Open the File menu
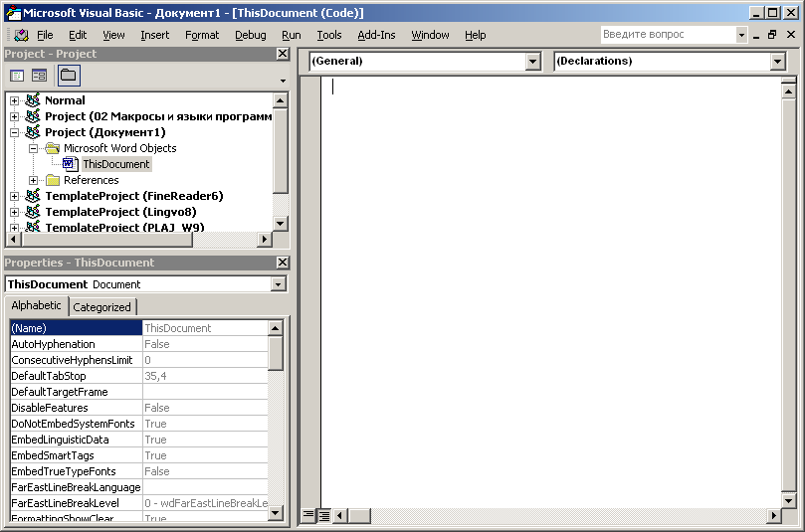This screenshot has height=532, width=805. coord(45,35)
